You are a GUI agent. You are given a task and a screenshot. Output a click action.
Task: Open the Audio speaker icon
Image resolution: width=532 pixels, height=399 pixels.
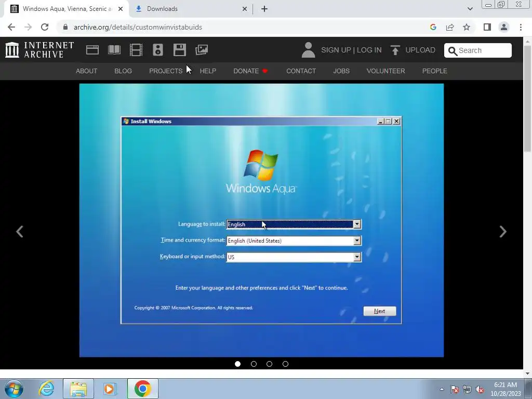(x=158, y=50)
